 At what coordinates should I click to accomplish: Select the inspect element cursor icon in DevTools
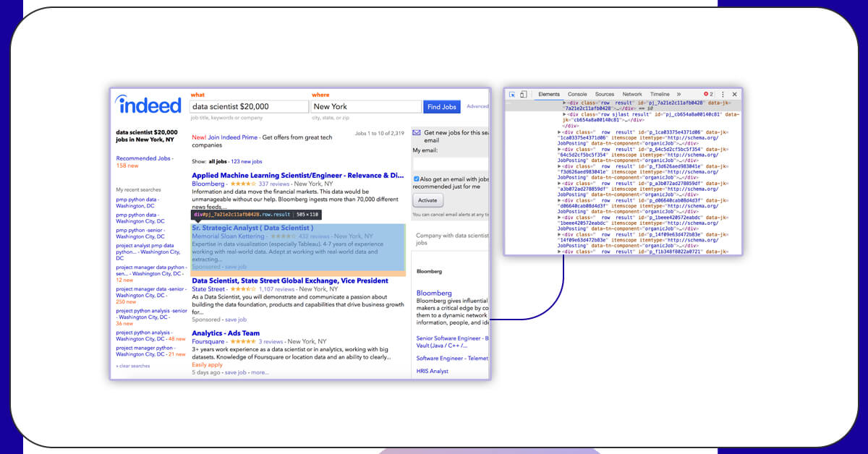pos(512,94)
